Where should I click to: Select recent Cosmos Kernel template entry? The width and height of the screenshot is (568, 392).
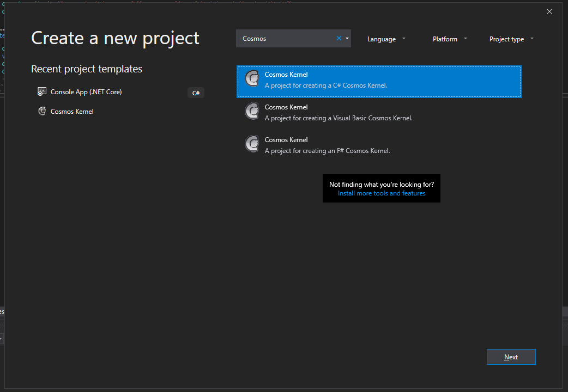(x=72, y=112)
